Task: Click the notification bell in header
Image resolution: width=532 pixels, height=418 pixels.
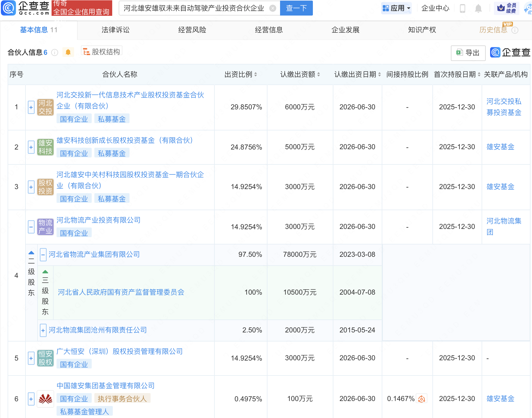Action: (x=478, y=8)
